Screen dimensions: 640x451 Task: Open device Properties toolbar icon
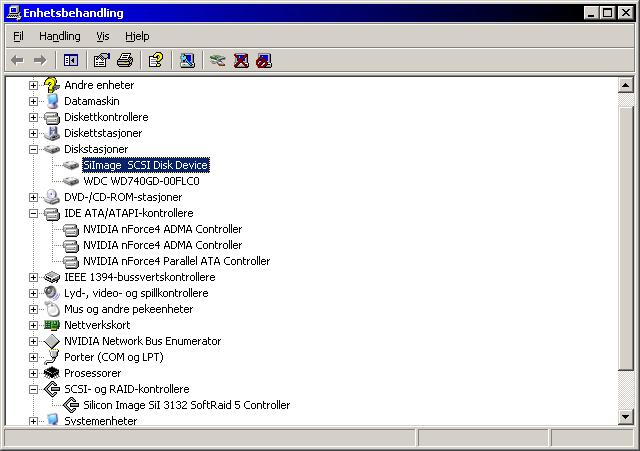[x=102, y=60]
